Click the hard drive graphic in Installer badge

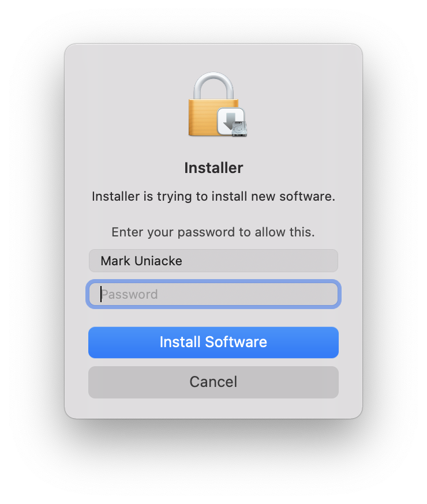pyautogui.click(x=239, y=129)
